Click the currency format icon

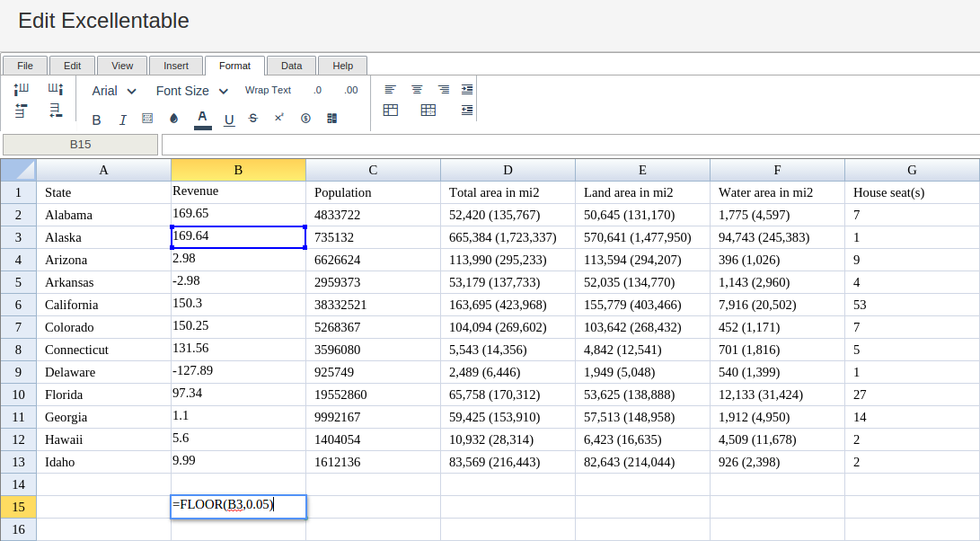pos(305,119)
